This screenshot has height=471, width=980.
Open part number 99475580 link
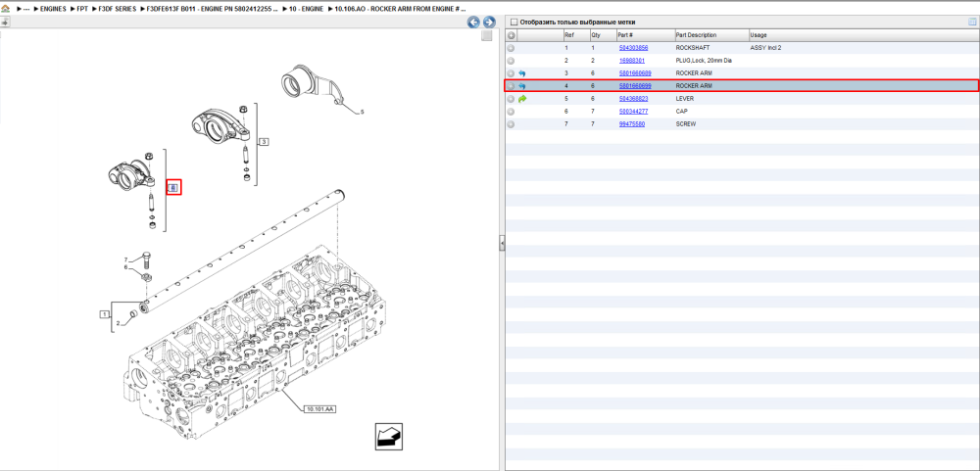pos(632,124)
